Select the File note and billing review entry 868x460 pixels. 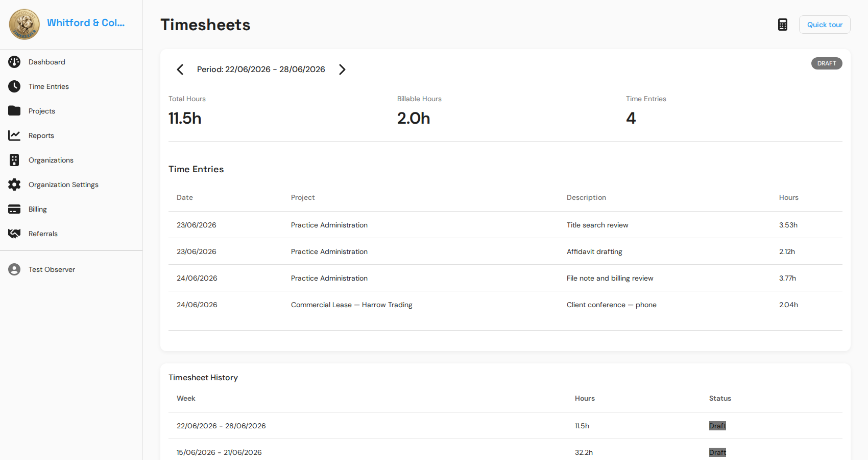(x=505, y=278)
